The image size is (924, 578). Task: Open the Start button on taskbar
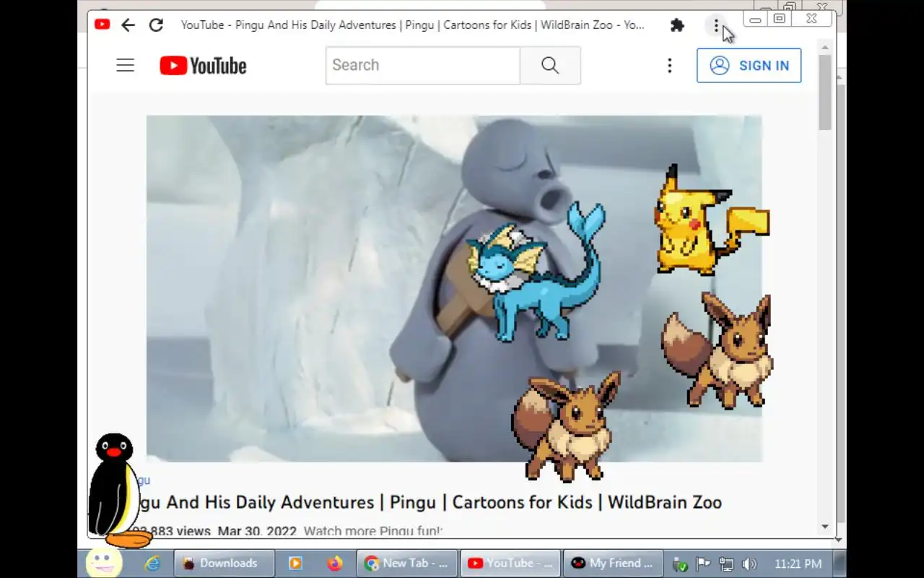pos(104,563)
